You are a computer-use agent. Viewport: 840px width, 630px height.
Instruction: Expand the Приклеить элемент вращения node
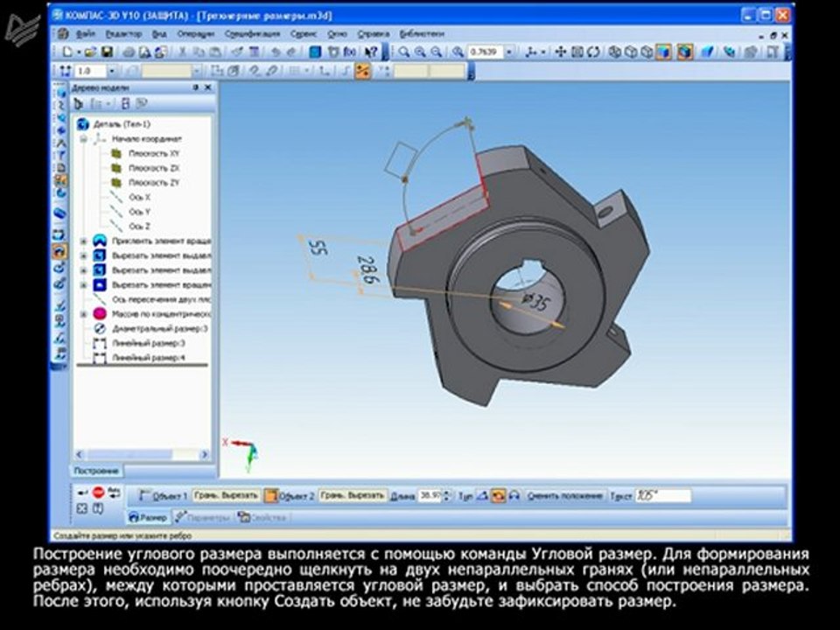click(x=84, y=241)
